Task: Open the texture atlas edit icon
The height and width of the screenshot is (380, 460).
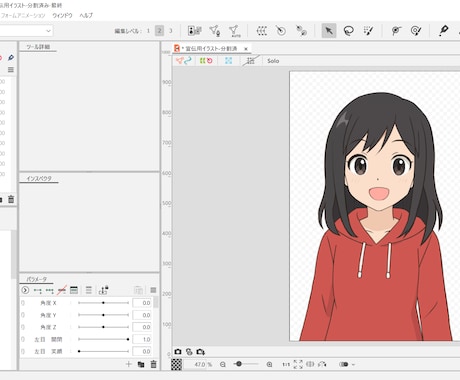Action: pos(194,31)
